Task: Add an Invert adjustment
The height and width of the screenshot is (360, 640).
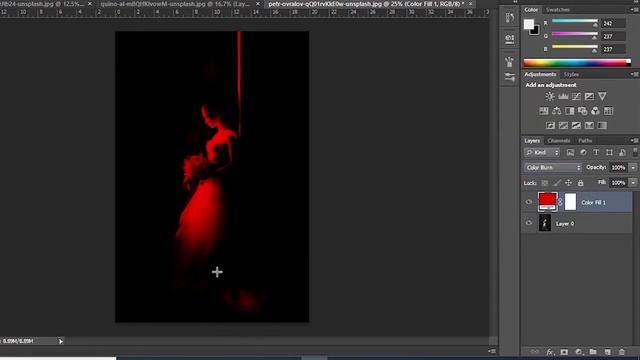Action: click(550, 125)
